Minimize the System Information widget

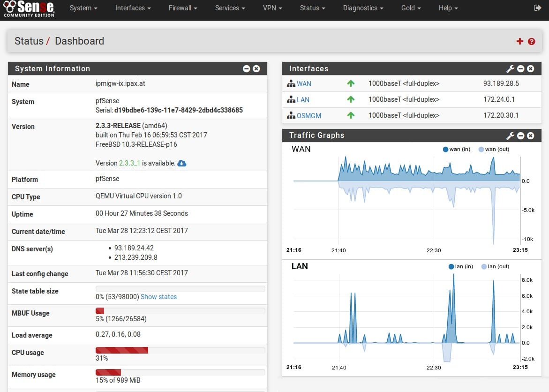coord(247,68)
